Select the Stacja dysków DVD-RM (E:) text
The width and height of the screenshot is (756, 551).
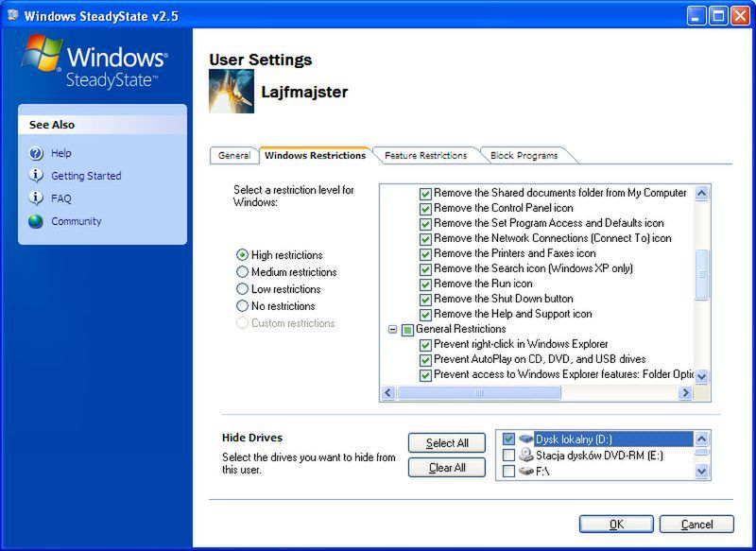pos(599,456)
